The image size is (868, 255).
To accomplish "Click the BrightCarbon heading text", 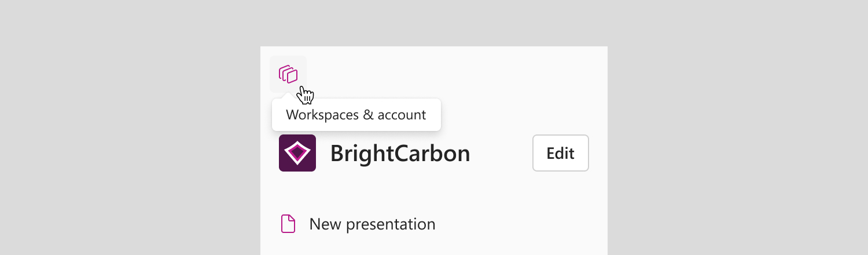I will (400, 154).
